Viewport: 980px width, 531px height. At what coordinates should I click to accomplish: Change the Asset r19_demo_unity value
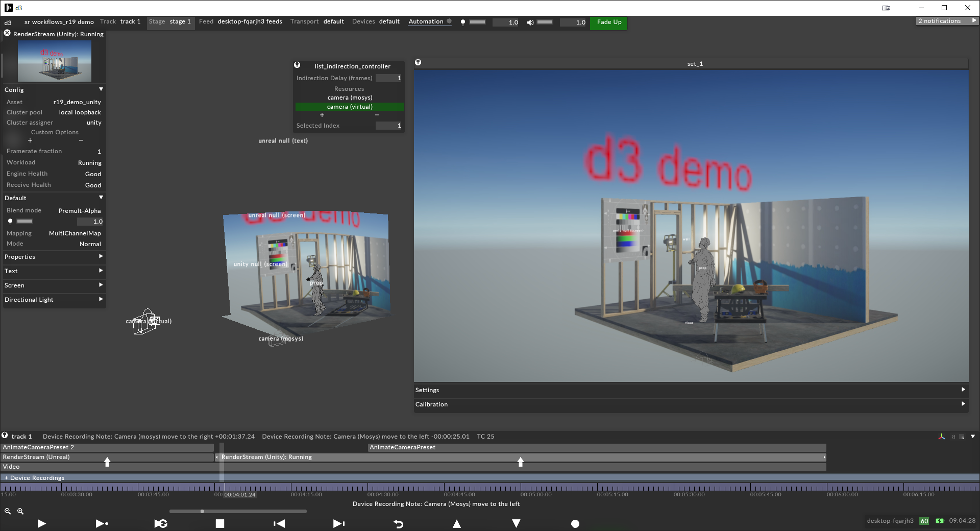pos(77,102)
